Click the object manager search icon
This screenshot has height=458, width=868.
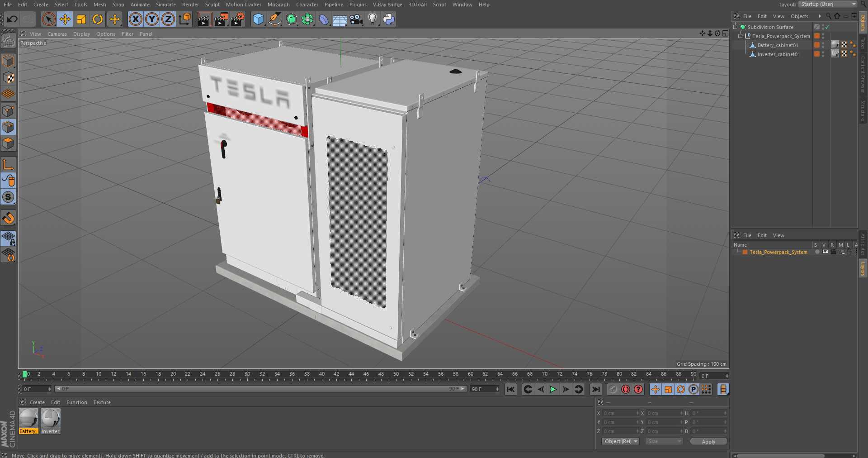(829, 16)
